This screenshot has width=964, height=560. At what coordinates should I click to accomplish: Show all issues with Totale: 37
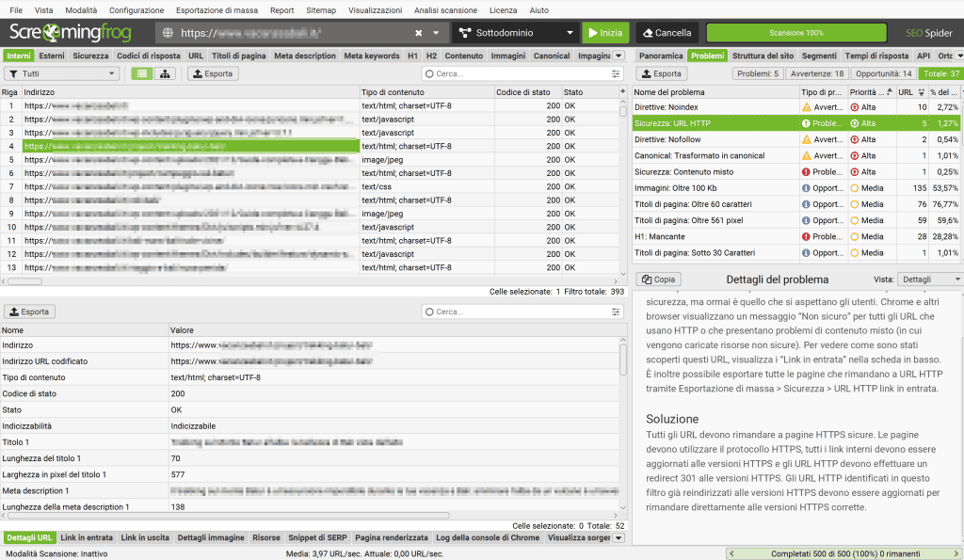click(x=941, y=73)
